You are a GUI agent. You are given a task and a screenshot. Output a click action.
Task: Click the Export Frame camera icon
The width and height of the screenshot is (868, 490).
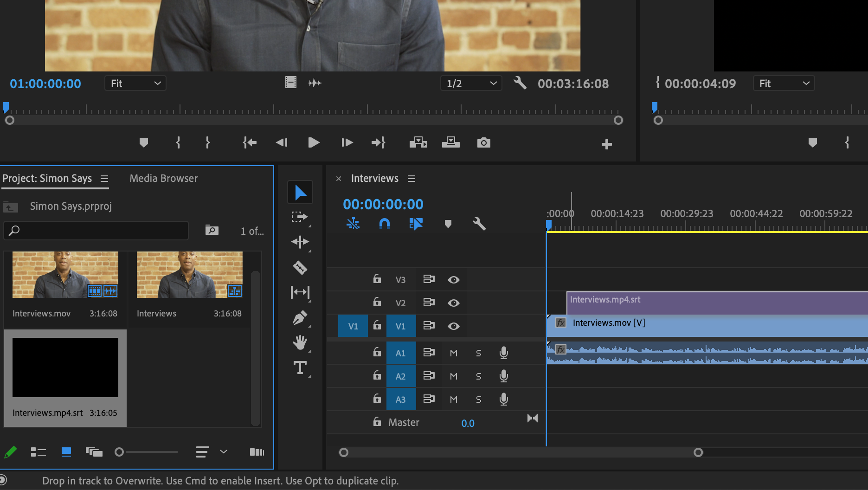point(483,142)
